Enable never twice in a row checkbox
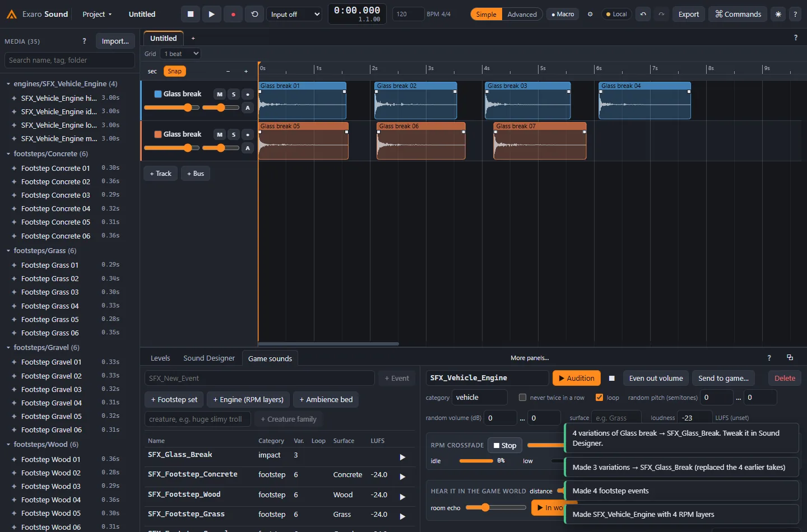This screenshot has height=532, width=807. 522,398
